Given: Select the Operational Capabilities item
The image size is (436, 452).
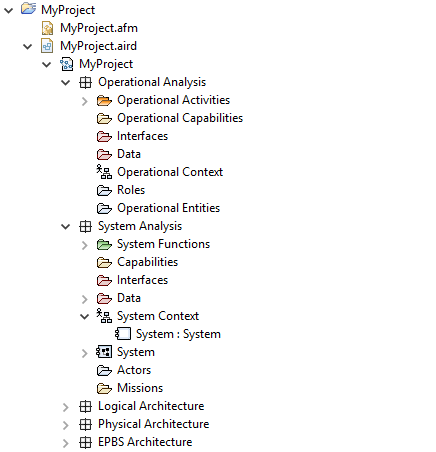Looking at the screenshot, I should 170,118.
